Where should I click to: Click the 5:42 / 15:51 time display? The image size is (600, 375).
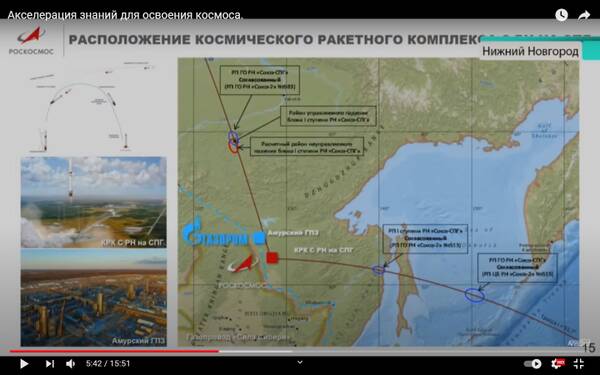coord(108,364)
